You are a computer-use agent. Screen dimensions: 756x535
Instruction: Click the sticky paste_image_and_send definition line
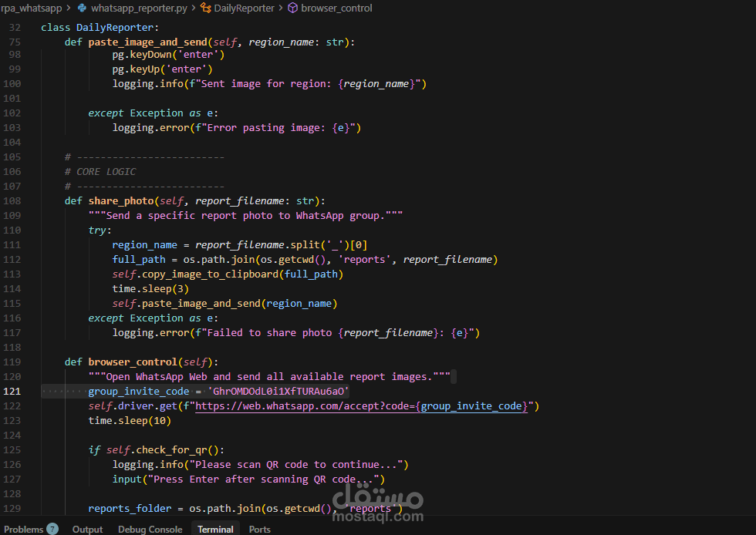tap(210, 42)
